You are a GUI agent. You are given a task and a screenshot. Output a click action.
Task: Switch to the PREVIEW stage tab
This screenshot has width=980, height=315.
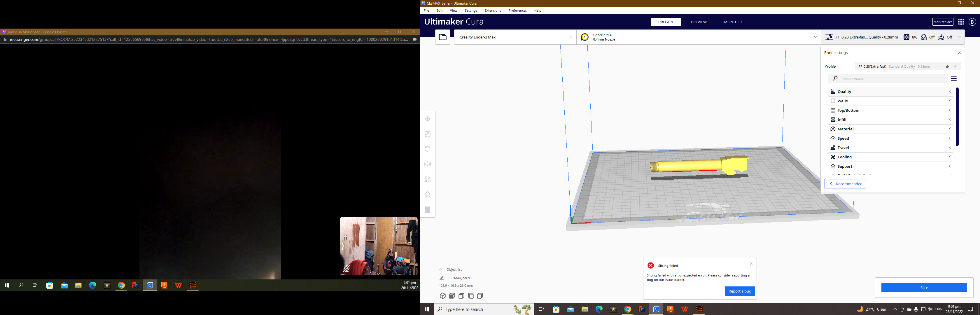[699, 22]
